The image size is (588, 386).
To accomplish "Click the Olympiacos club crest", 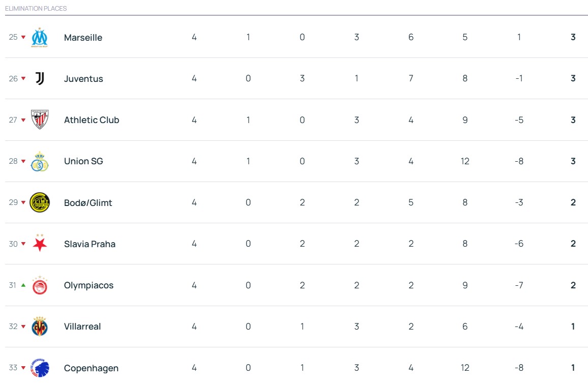I will [40, 285].
